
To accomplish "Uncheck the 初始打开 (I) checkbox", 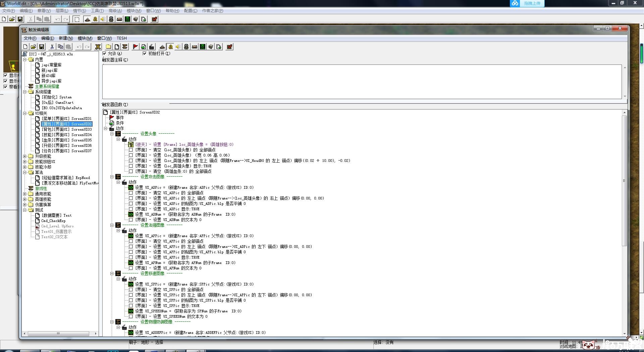I will (x=145, y=53).
